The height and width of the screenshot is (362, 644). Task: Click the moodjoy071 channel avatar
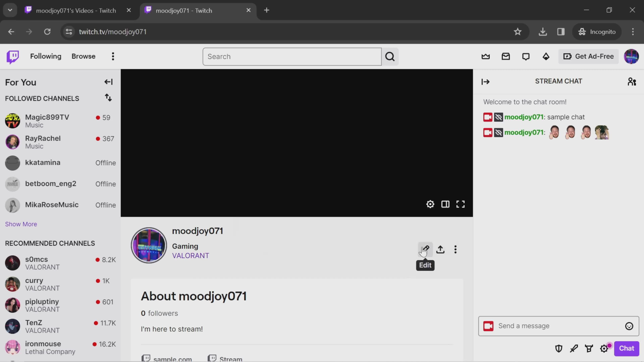click(149, 245)
